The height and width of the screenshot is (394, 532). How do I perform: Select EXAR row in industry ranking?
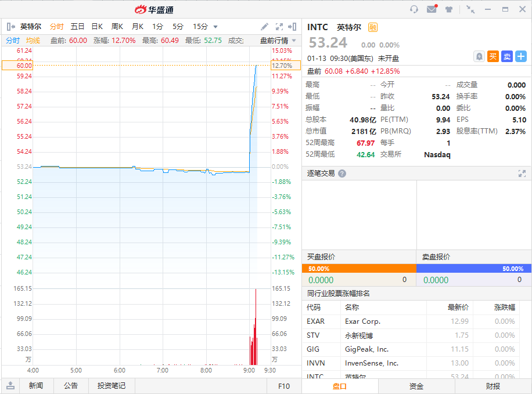(x=411, y=321)
